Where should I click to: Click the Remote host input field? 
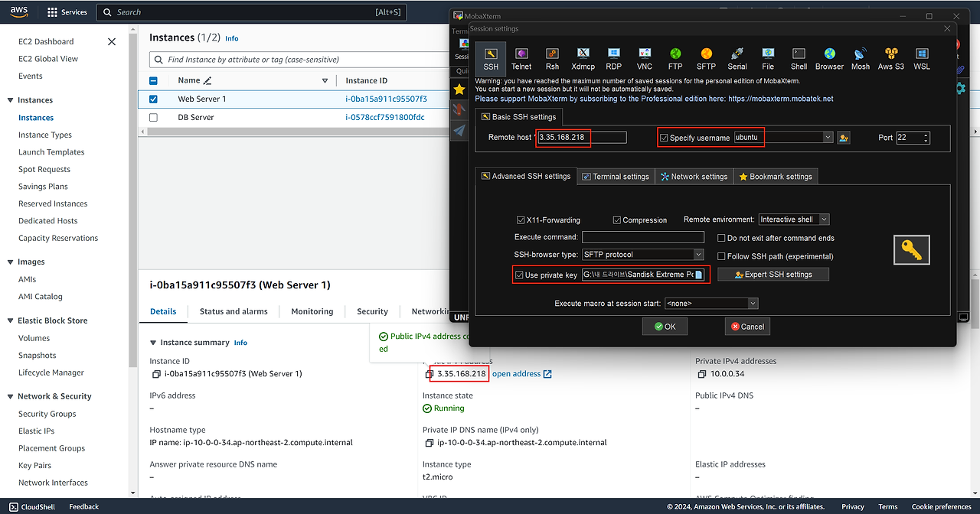point(582,138)
